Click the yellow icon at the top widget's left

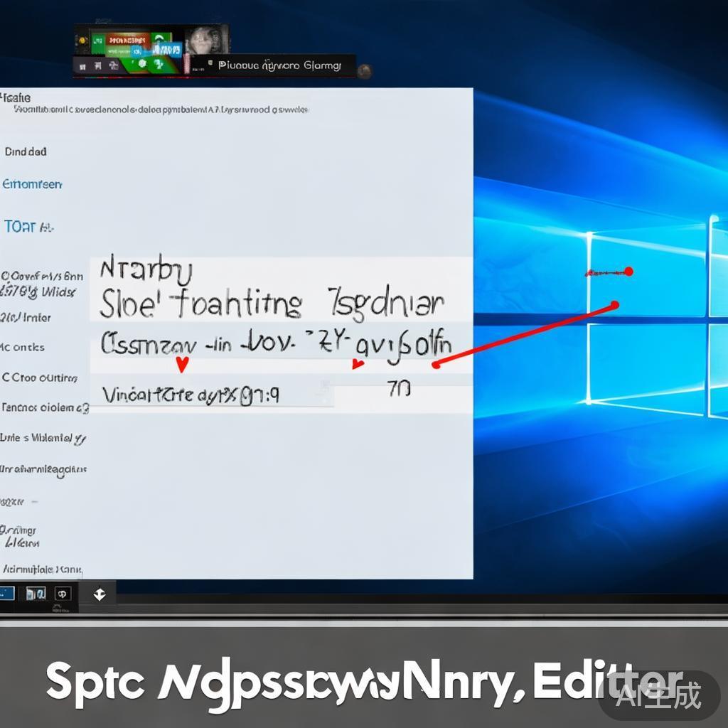tap(83, 39)
